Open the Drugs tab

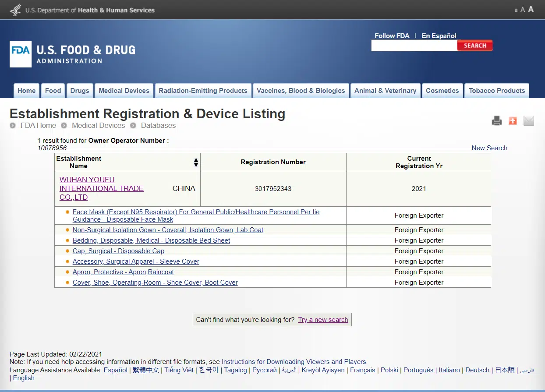point(80,91)
